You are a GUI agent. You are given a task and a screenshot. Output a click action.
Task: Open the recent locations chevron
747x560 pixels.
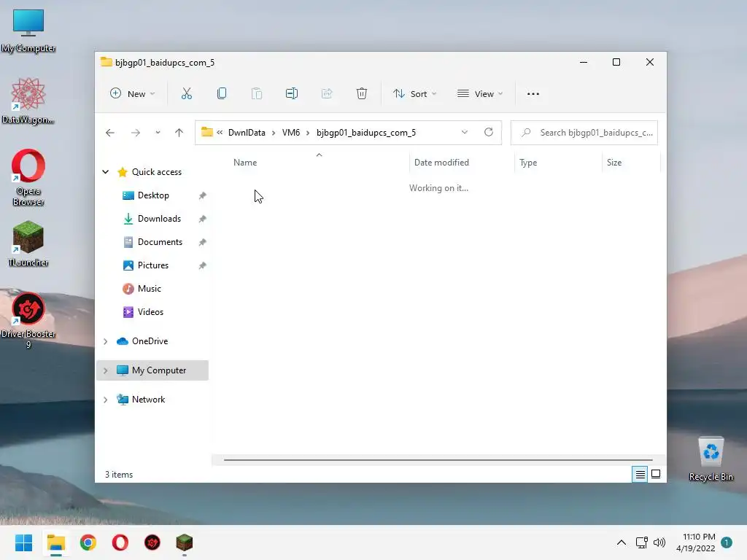point(158,133)
